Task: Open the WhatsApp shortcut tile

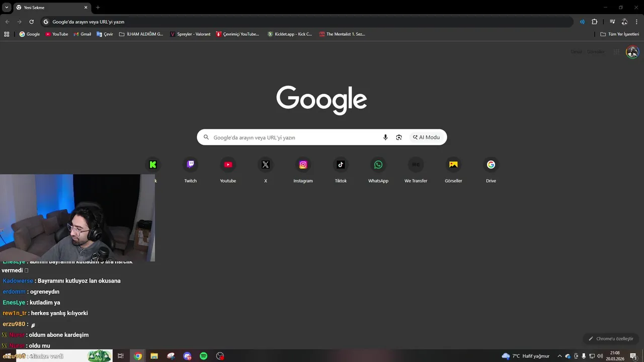Action: point(378,170)
